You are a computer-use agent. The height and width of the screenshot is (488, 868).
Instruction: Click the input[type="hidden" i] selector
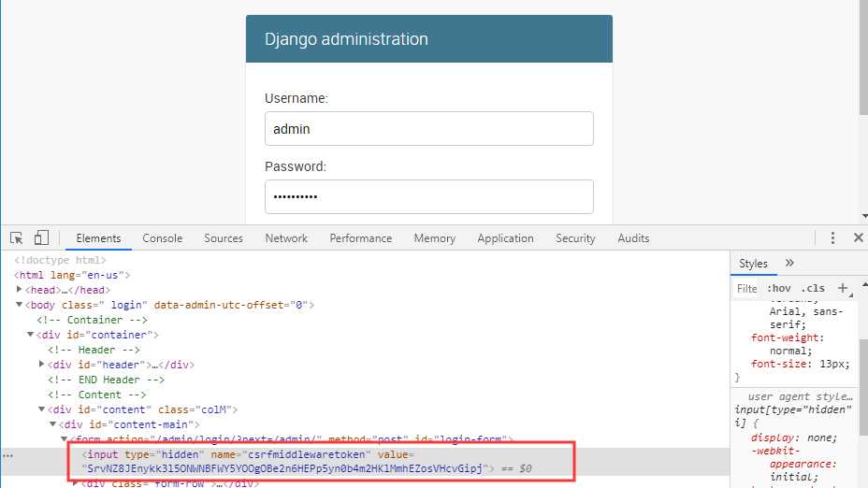point(793,416)
